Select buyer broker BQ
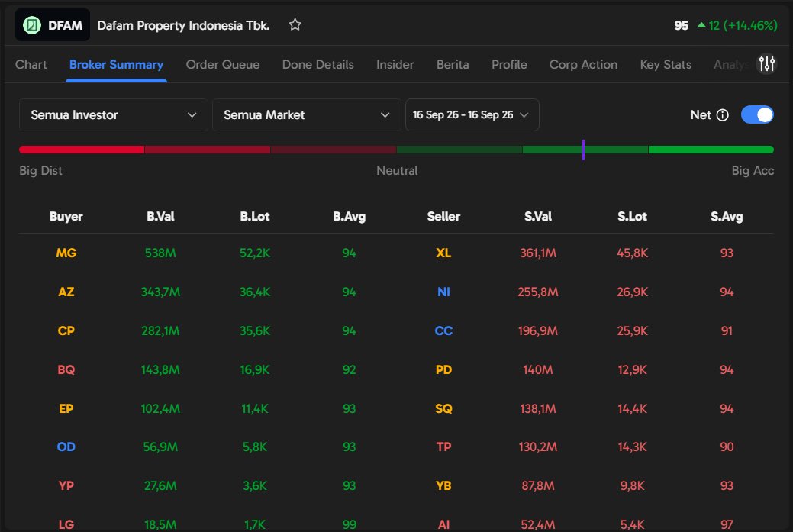The image size is (793, 532). pos(66,369)
